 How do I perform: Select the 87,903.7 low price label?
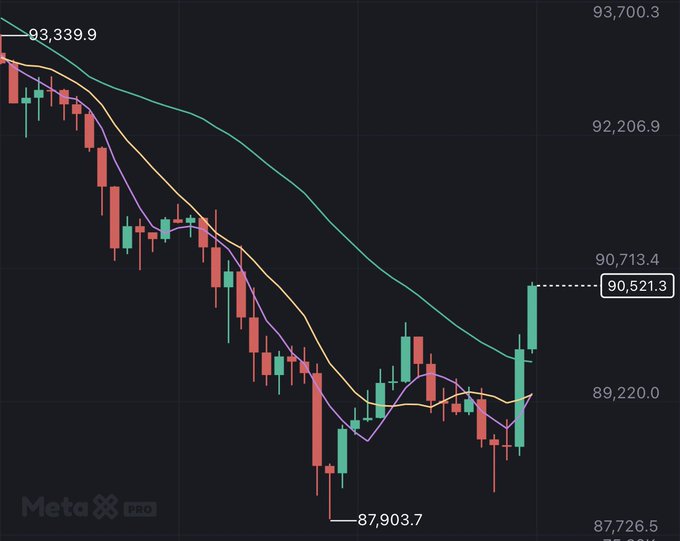pos(390,519)
